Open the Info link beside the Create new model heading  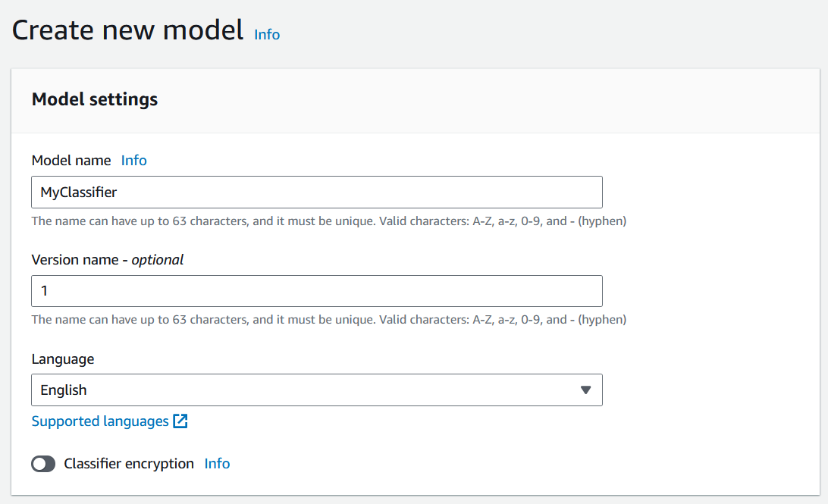[267, 35]
